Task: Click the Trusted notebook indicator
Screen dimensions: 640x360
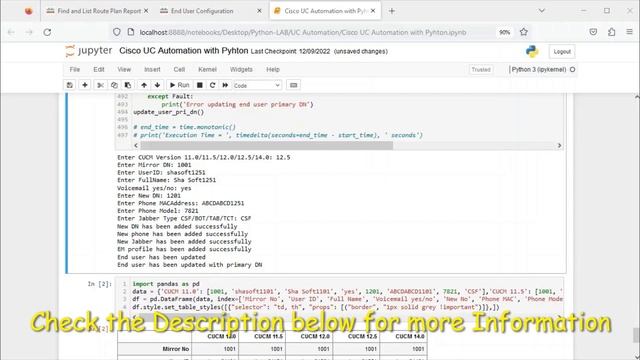Action: (481, 70)
